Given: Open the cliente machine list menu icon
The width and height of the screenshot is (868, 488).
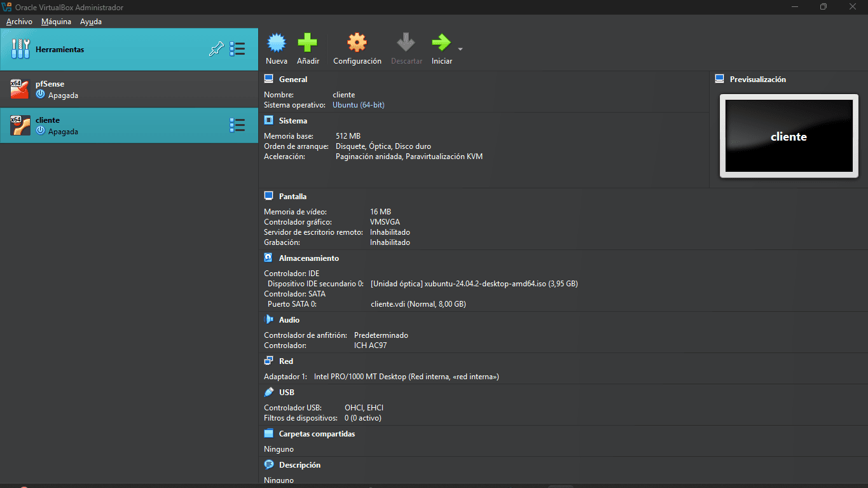Looking at the screenshot, I should pos(237,125).
